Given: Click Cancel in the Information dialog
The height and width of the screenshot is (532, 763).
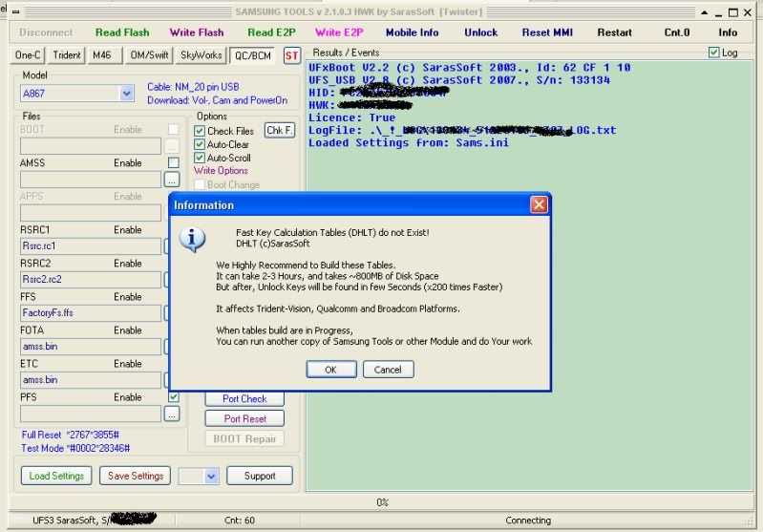Looking at the screenshot, I should tap(388, 370).
